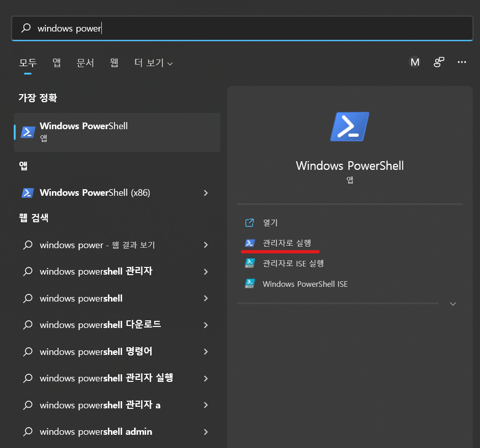The width and height of the screenshot is (480, 448).
Task: Open the 더 보기 dropdown
Action: [x=153, y=63]
